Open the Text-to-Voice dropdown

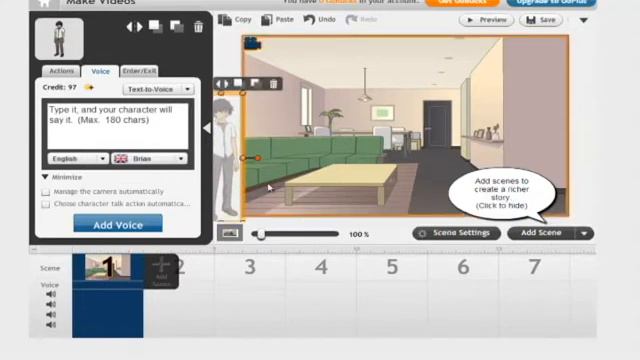point(158,89)
